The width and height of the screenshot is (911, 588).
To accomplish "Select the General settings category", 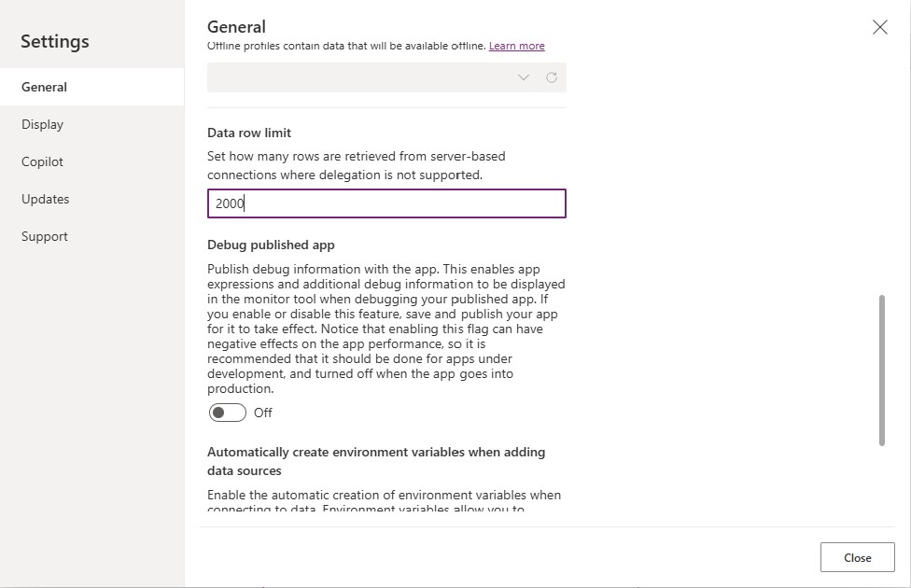I will point(43,86).
